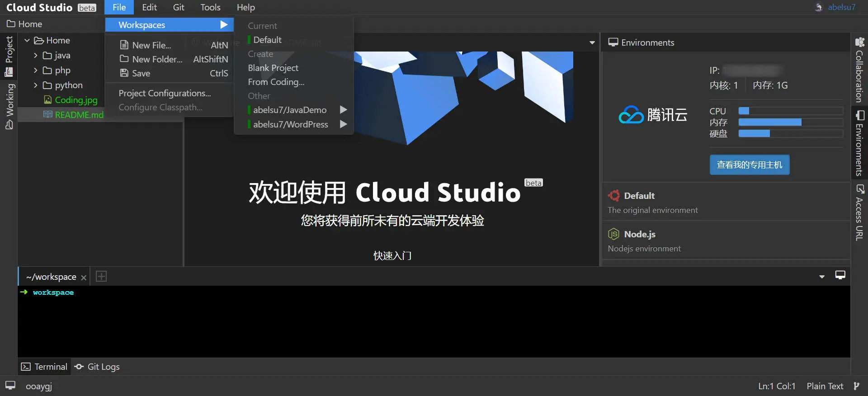Screen dimensions: 868x396
Task: Click the Coding.jpg image file icon
Action: pos(47,99)
